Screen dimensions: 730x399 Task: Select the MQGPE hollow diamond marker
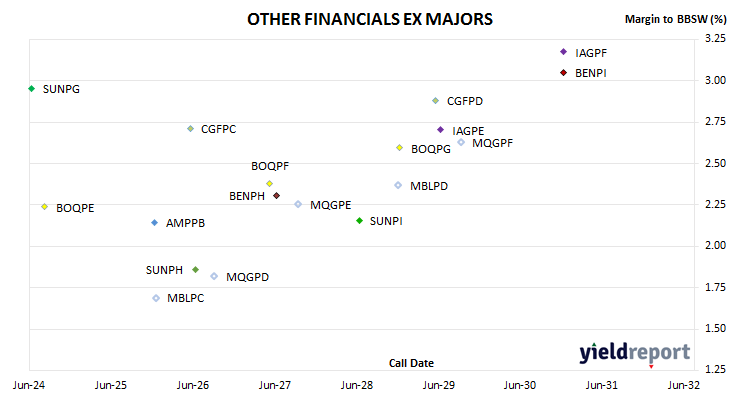pos(298,204)
